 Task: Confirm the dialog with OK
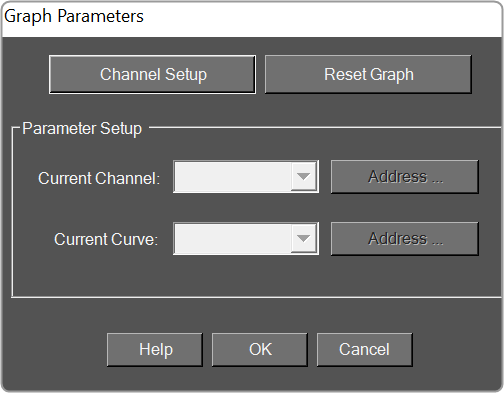point(260,350)
